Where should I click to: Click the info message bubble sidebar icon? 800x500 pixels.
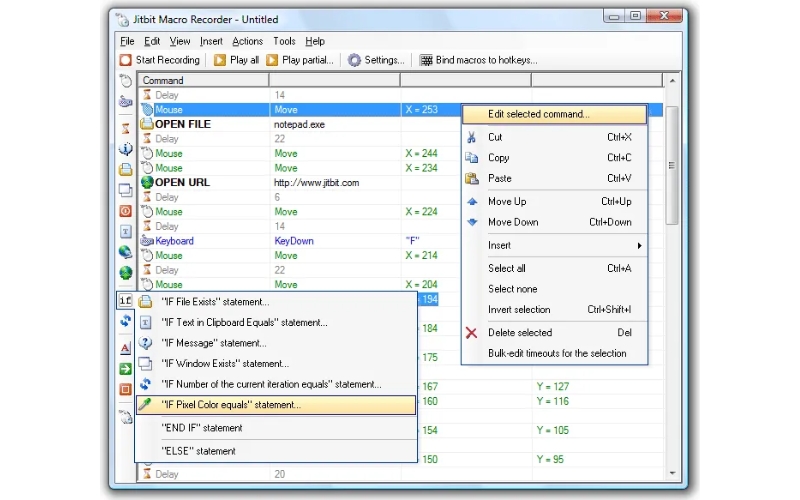pos(126,149)
